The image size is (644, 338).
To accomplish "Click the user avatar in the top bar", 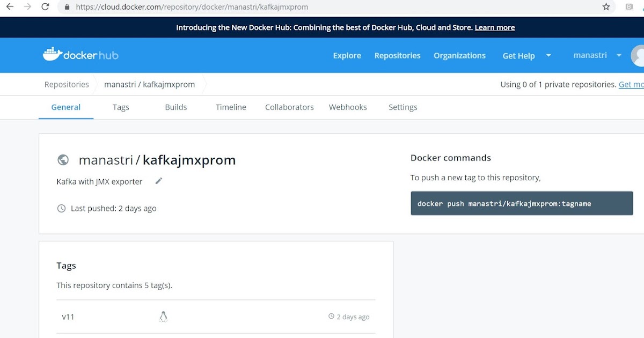I will tap(637, 55).
